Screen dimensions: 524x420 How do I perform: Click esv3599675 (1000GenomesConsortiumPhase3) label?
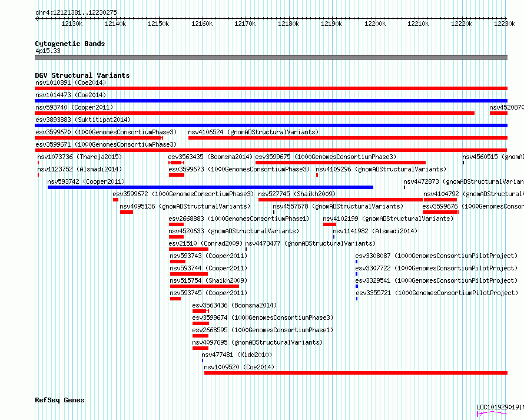pos(326,157)
